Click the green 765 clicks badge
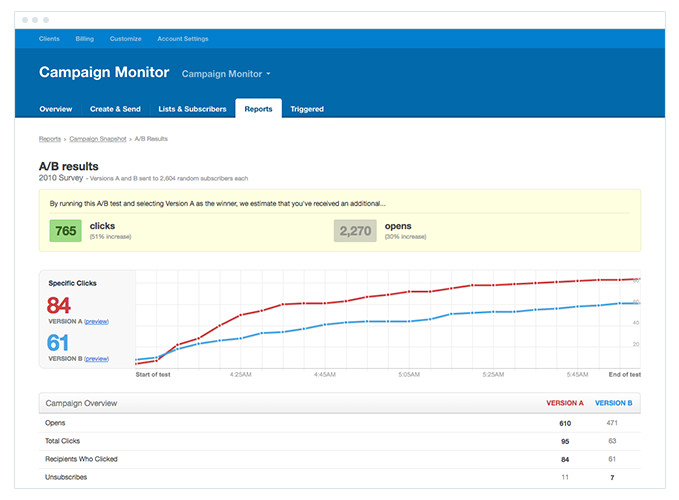The height and width of the screenshot is (500, 679). [66, 231]
